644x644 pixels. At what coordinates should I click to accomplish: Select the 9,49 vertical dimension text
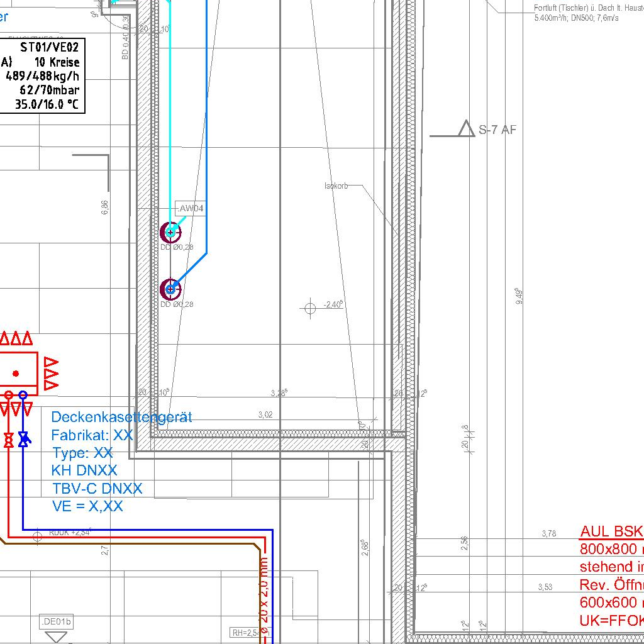pos(519,296)
